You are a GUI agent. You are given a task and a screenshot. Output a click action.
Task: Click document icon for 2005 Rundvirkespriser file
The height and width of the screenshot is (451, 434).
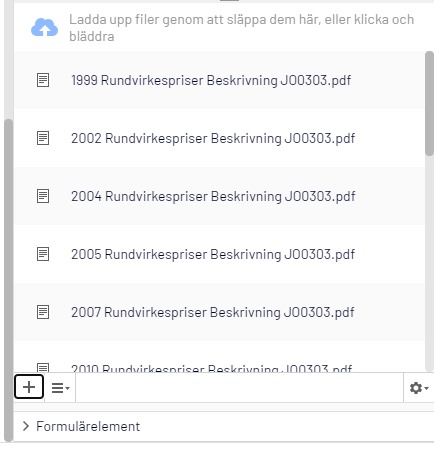(43, 254)
